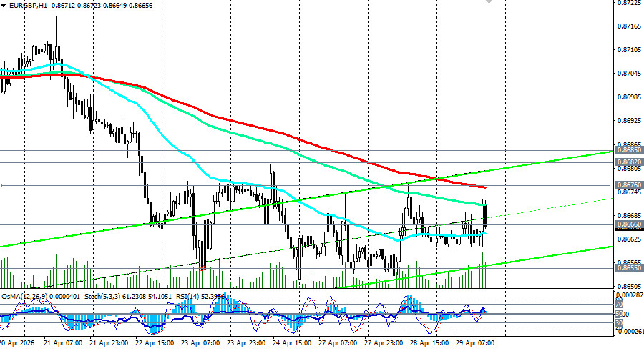Click the 20 Apr 2026 date label
644x351 pixels.
(x=17, y=343)
